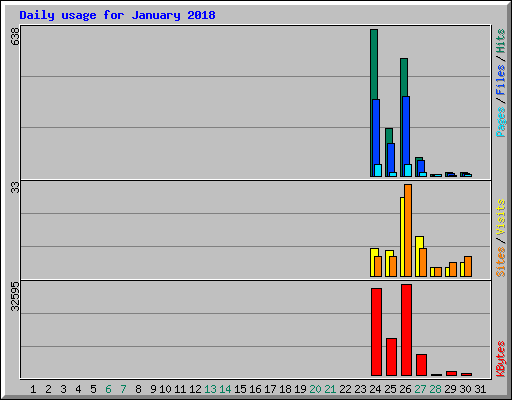Click day 1 on the x-axis
This screenshot has width=512, height=400.
(x=33, y=389)
